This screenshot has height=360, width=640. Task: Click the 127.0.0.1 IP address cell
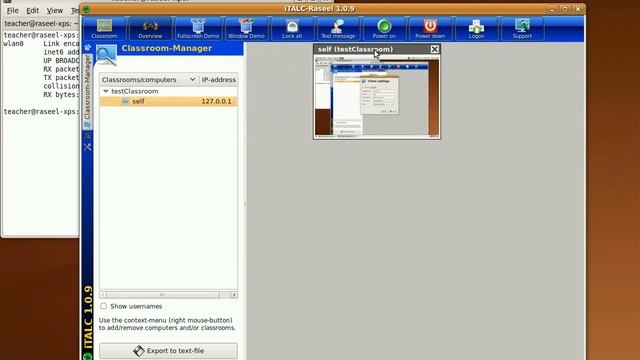click(x=216, y=101)
